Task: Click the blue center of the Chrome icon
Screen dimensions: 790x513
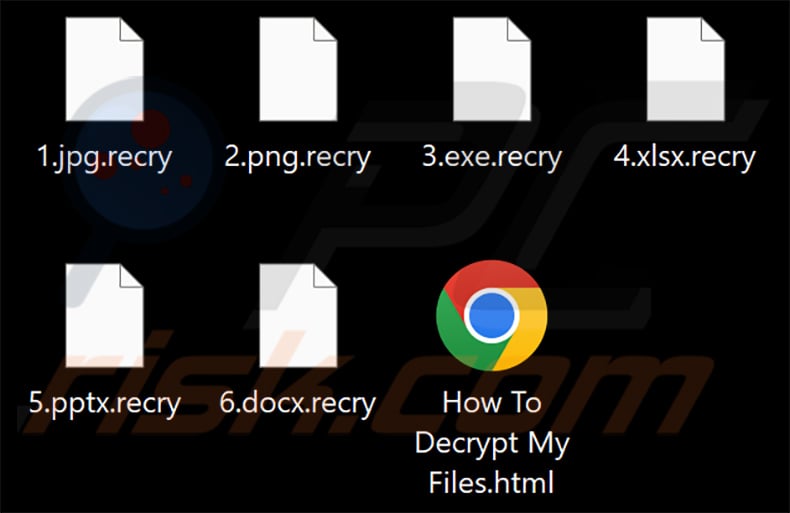Action: (x=492, y=315)
